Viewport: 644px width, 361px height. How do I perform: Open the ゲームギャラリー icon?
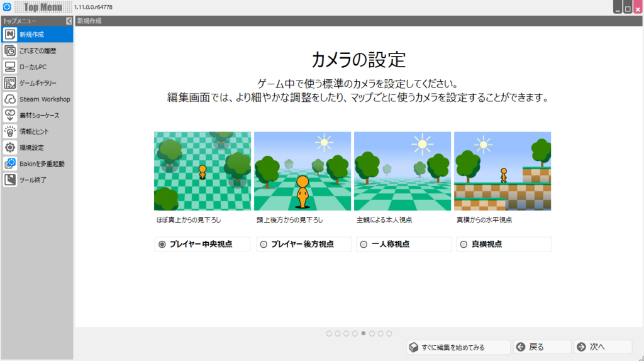(x=10, y=83)
